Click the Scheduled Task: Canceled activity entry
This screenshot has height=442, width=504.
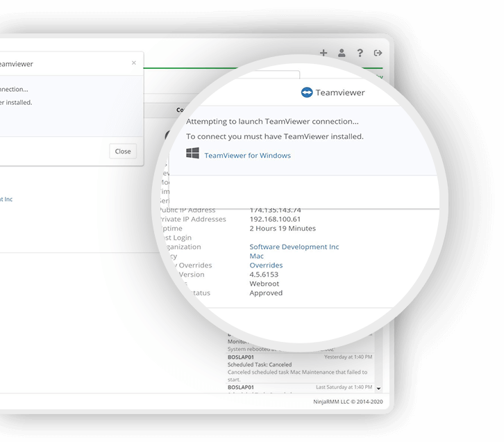[x=260, y=364]
